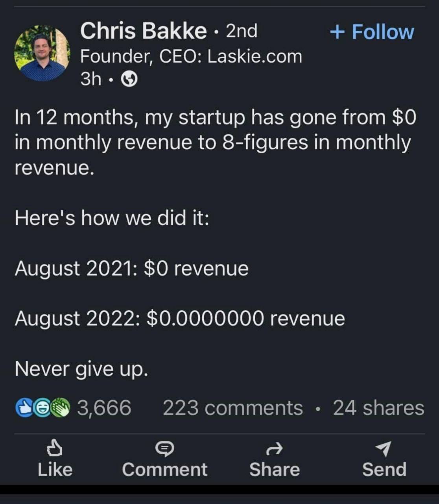Tap the Send paper plane icon
Image resolution: width=439 pixels, height=504 pixels.
[x=384, y=448]
